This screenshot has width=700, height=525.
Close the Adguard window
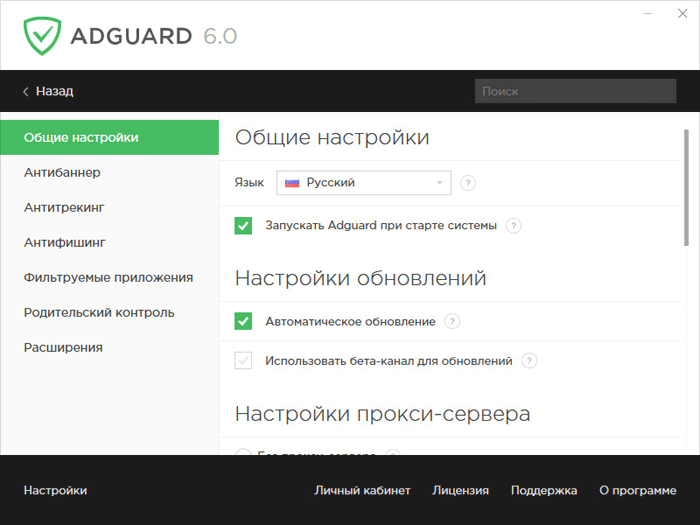point(683,14)
